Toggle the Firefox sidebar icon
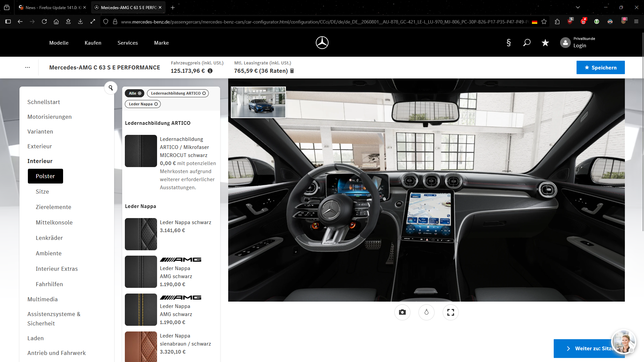 [x=8, y=21]
